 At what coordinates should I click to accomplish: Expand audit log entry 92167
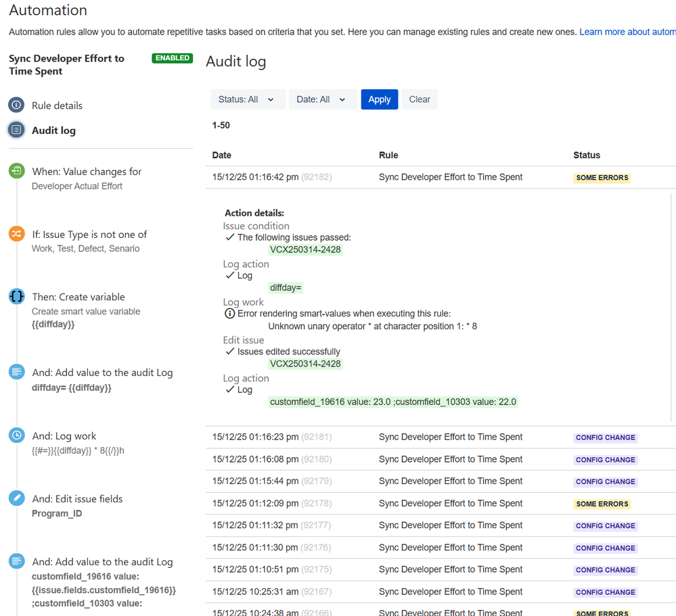tap(441, 592)
